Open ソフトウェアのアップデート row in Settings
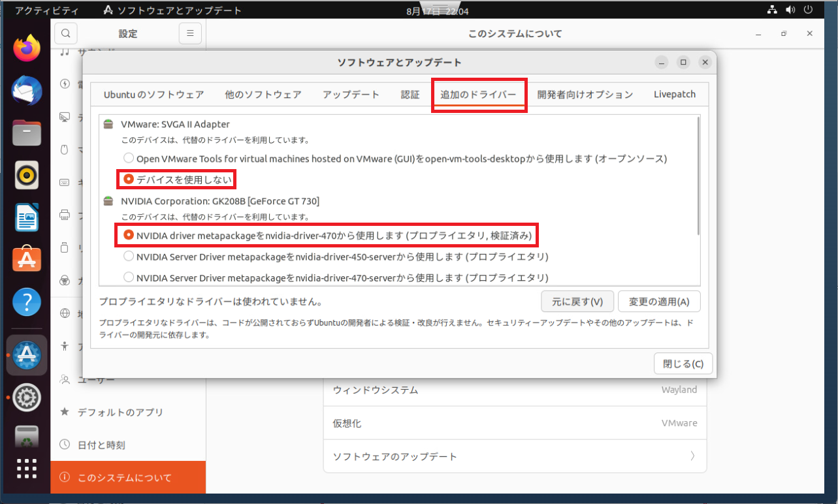The width and height of the screenshot is (838, 504). click(515, 456)
